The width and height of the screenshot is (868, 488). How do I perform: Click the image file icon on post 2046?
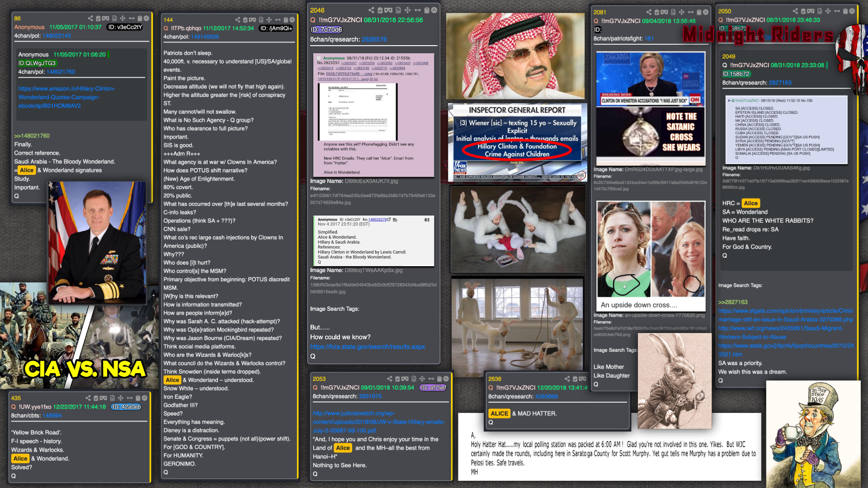(x=398, y=10)
